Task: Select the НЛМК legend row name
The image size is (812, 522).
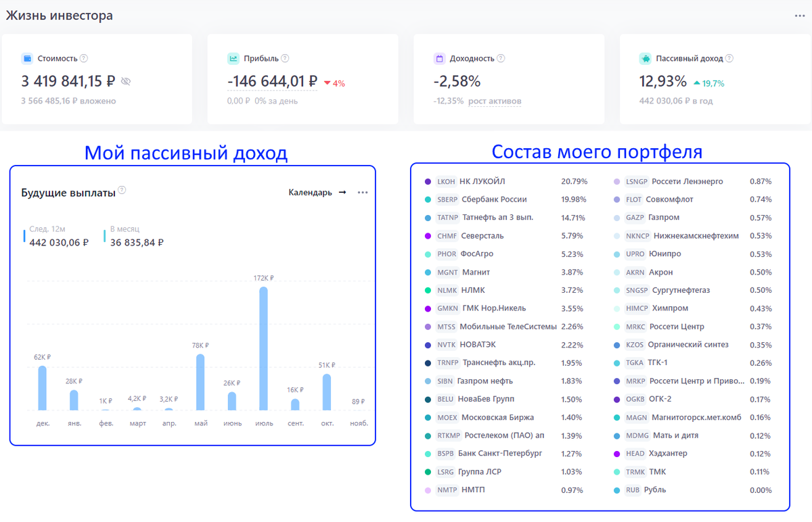Action: (x=472, y=291)
